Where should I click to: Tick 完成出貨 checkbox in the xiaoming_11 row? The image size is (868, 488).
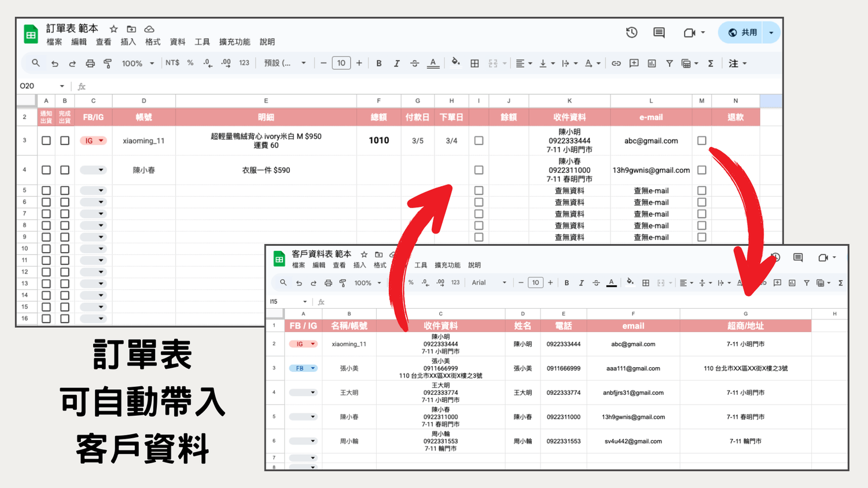click(x=65, y=141)
